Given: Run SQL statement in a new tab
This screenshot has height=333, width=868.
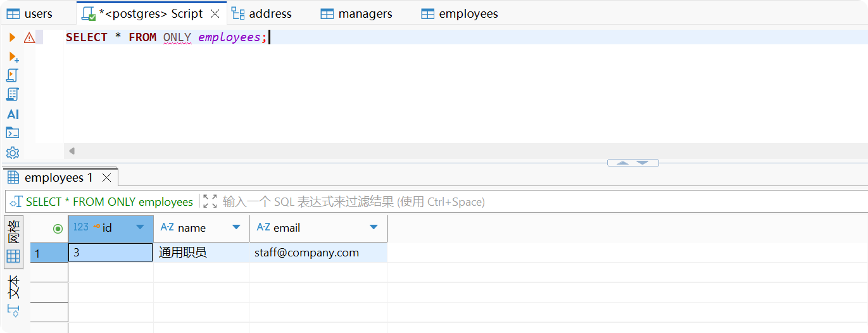Looking at the screenshot, I should pos(13,57).
